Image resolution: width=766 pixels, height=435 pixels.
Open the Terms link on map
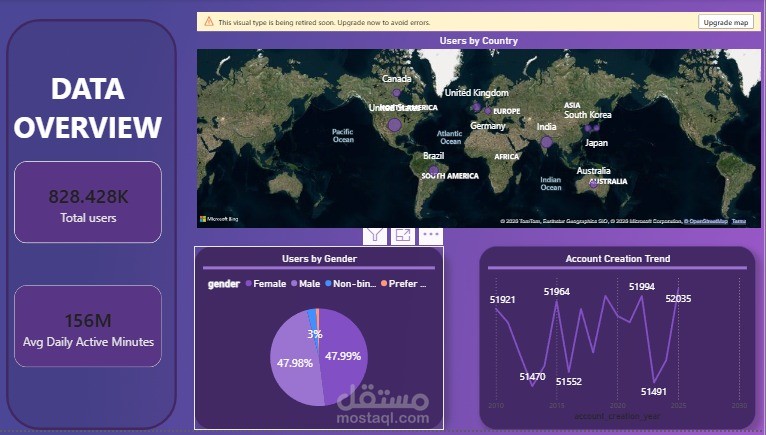coord(739,221)
